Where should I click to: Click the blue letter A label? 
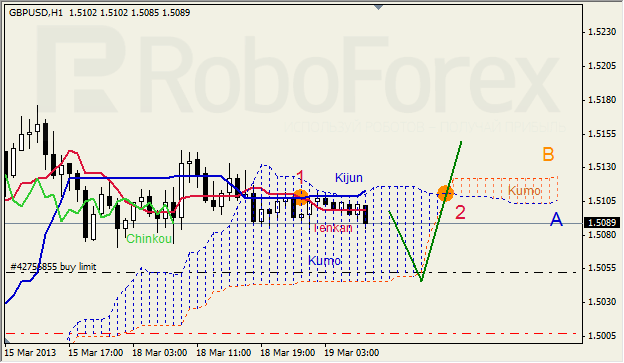tap(556, 219)
